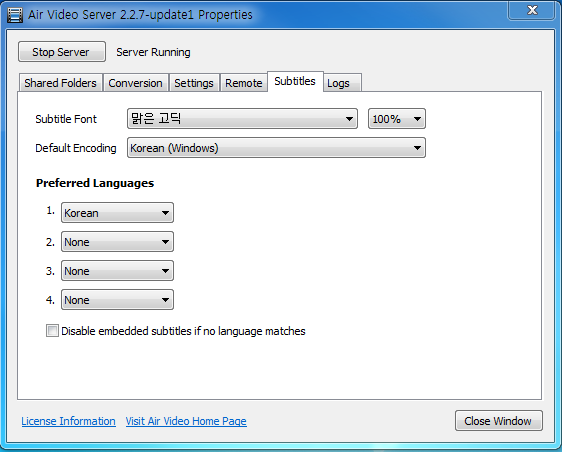Open preferred language 2 dropdown

click(117, 242)
